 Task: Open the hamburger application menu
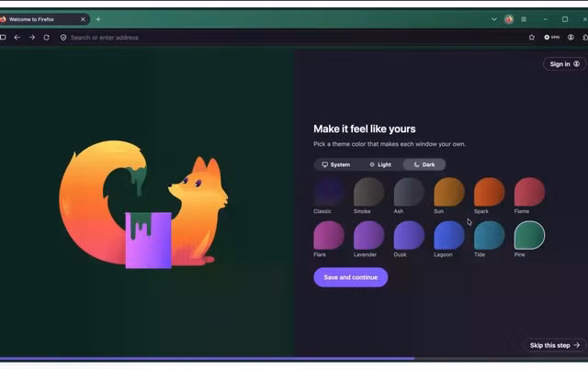[524, 19]
